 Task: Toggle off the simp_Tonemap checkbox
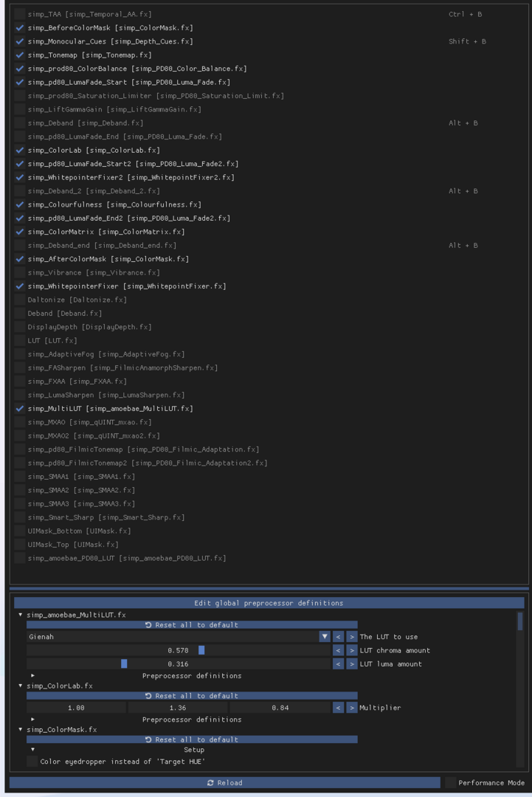click(x=20, y=55)
